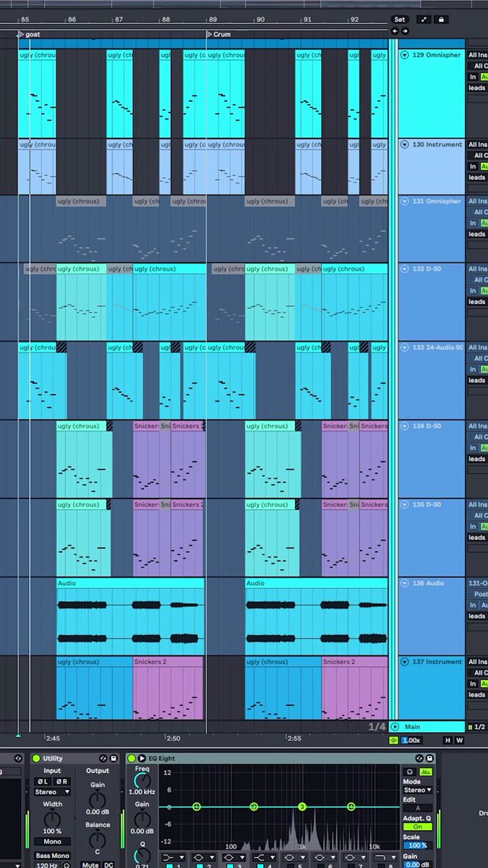Click the 1.00x zoom value field

(x=411, y=740)
